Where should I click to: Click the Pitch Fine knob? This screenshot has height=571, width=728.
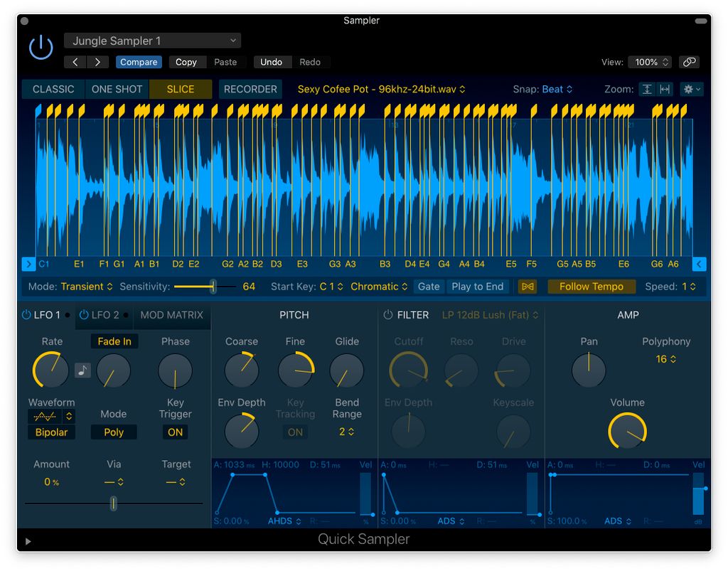296,370
